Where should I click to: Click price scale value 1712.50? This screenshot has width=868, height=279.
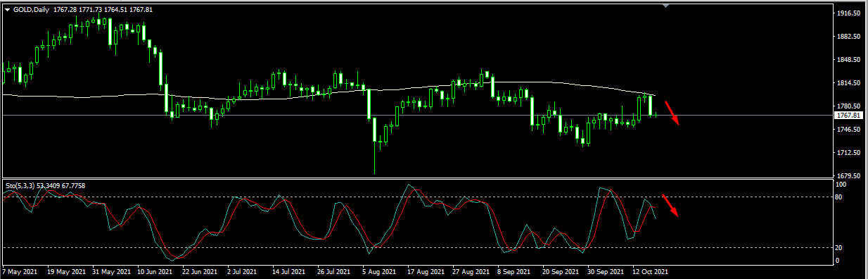[849, 153]
